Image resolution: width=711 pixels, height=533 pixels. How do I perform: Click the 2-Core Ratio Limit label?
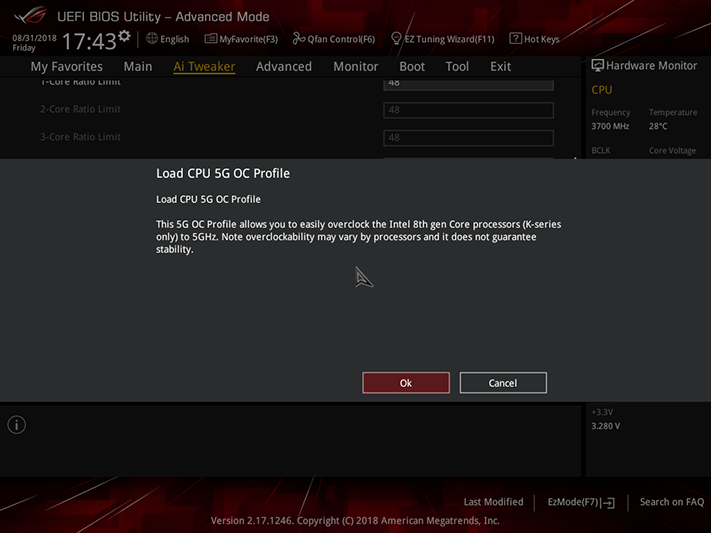[x=80, y=109]
